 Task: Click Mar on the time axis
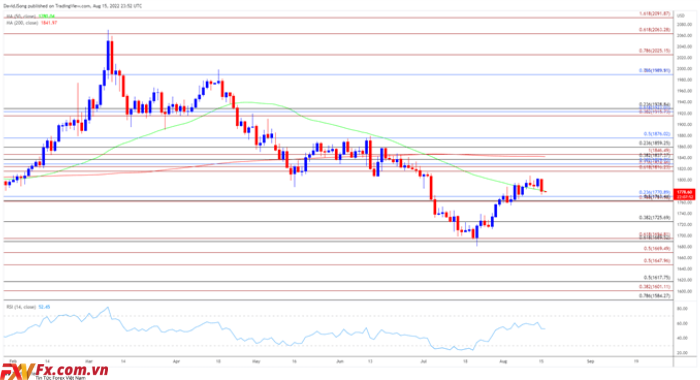click(x=88, y=361)
